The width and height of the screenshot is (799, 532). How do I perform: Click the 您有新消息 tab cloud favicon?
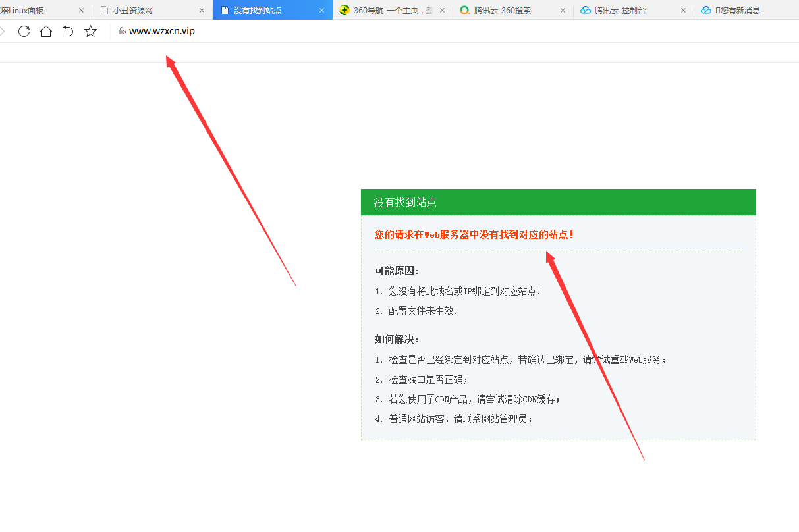[x=706, y=10]
